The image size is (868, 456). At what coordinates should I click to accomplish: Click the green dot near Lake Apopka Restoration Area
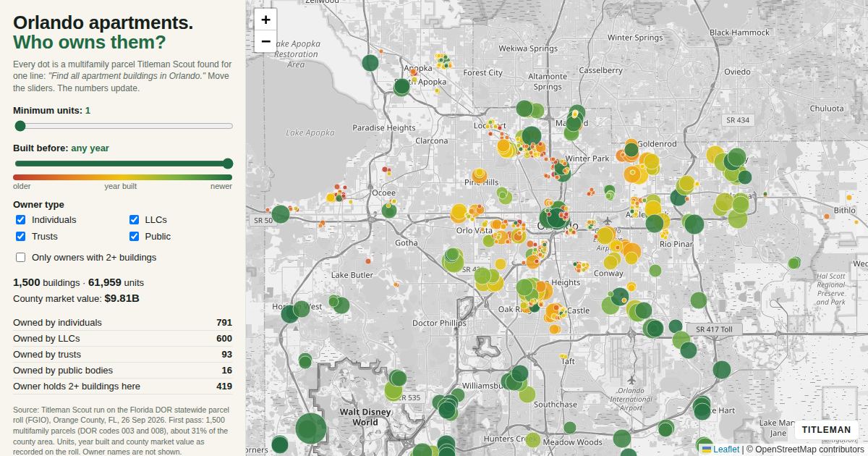(x=370, y=63)
